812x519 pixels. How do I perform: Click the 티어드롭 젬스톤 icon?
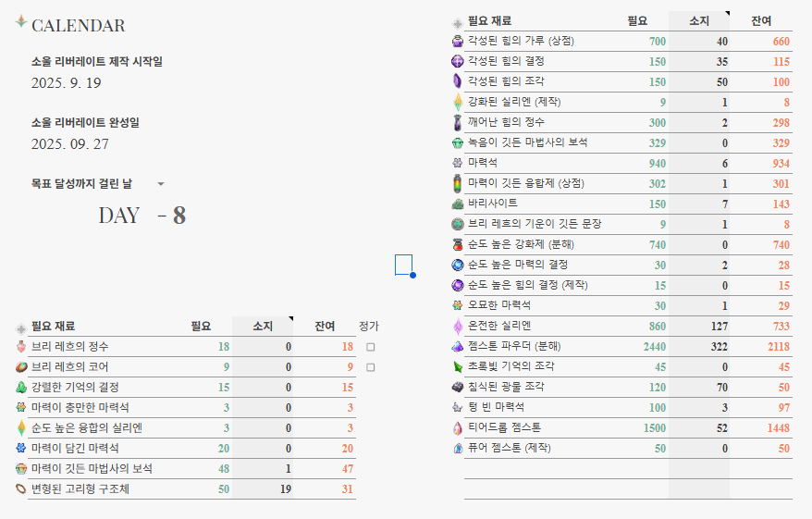point(457,427)
